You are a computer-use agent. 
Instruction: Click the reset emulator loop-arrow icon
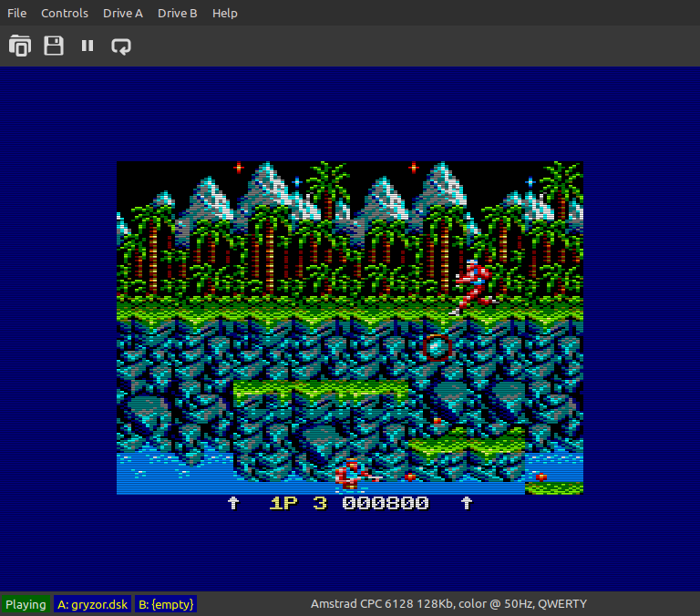121,46
